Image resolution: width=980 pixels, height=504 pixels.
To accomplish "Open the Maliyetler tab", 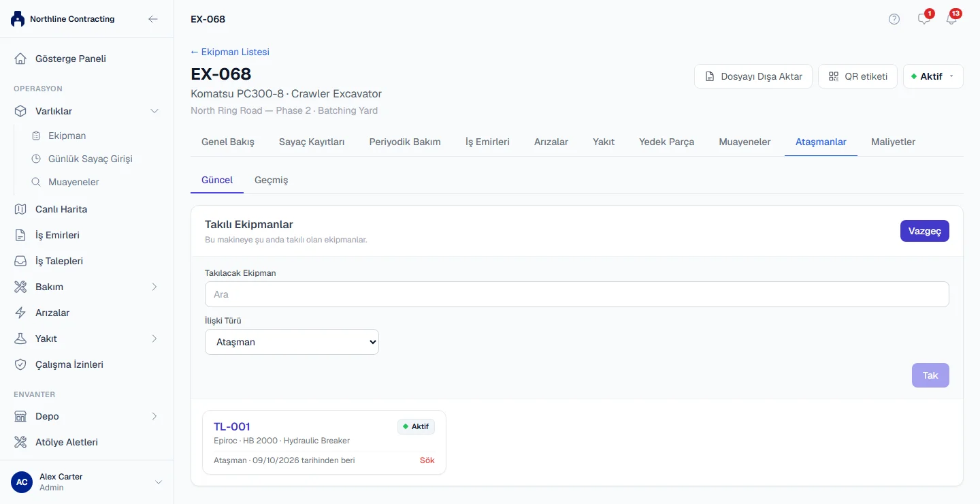I will [893, 142].
